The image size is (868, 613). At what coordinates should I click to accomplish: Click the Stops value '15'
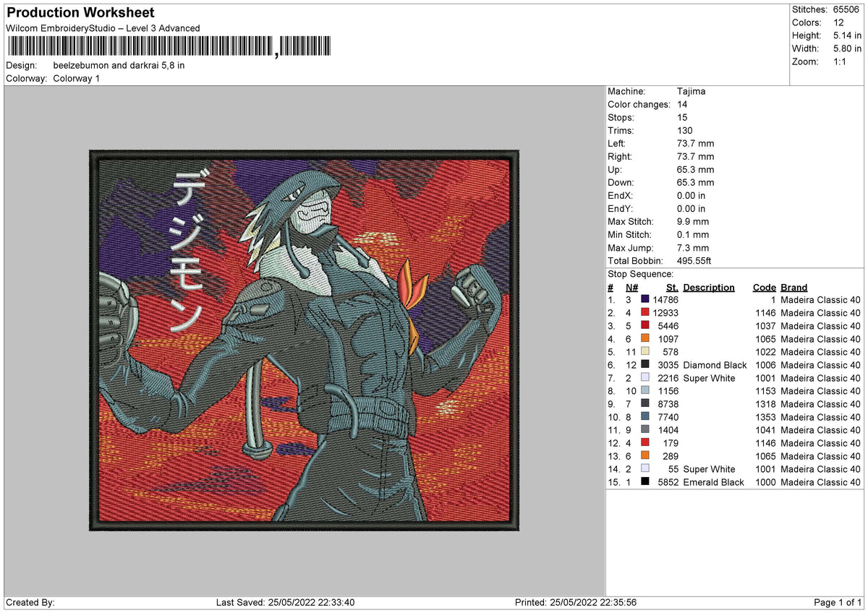point(682,117)
